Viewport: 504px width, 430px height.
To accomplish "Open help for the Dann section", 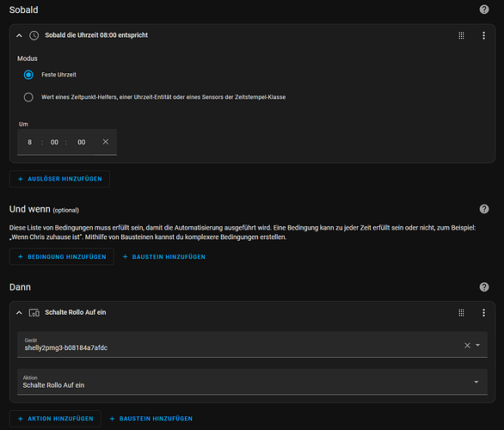I will pyautogui.click(x=484, y=287).
